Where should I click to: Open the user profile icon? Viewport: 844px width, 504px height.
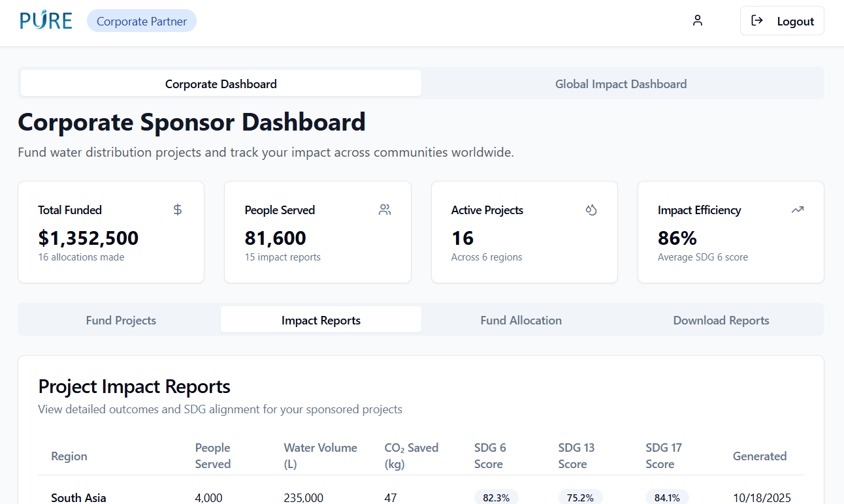(698, 21)
